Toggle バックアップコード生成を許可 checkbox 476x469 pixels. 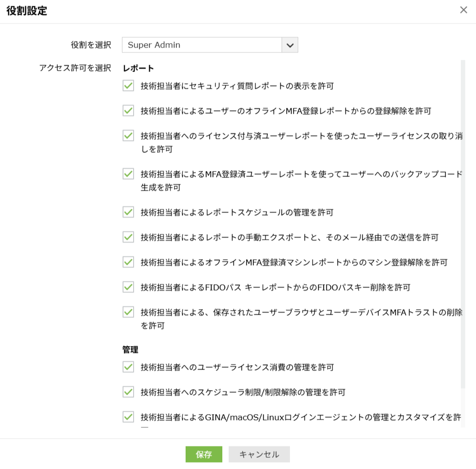128,174
